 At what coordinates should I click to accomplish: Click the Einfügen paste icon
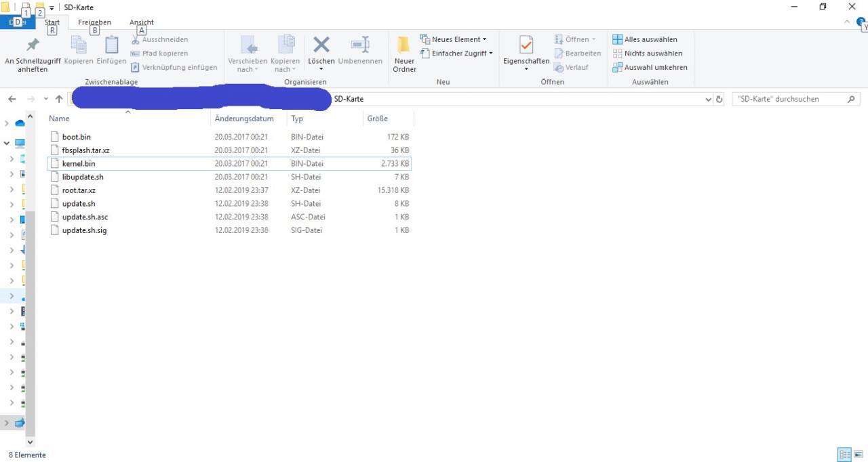[111, 46]
